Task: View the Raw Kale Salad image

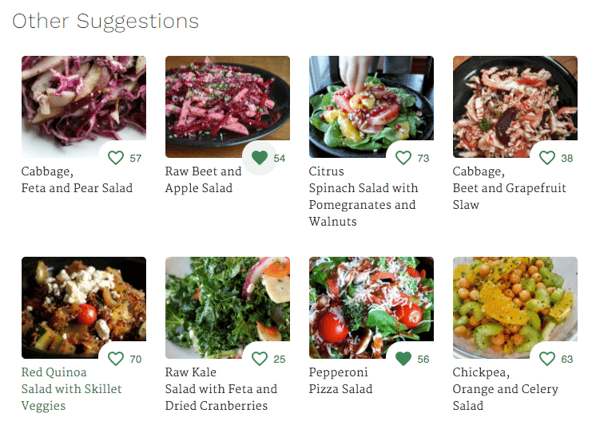Action: point(215,300)
